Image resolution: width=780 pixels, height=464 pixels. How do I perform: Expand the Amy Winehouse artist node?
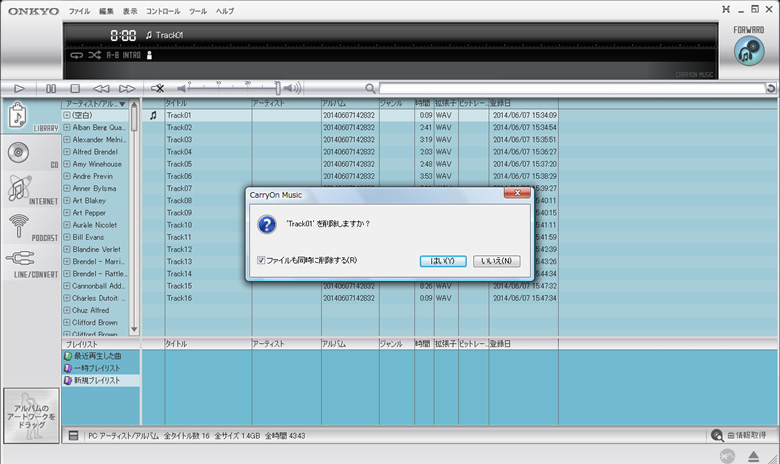tap(67, 164)
